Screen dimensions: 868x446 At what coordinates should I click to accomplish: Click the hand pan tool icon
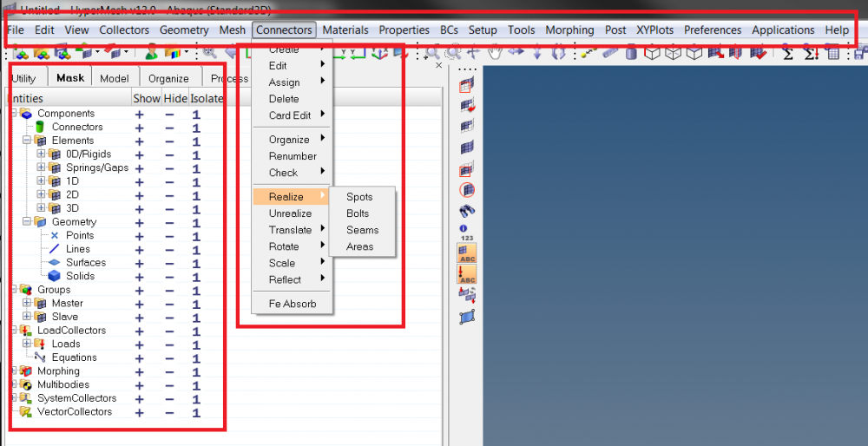[x=495, y=53]
